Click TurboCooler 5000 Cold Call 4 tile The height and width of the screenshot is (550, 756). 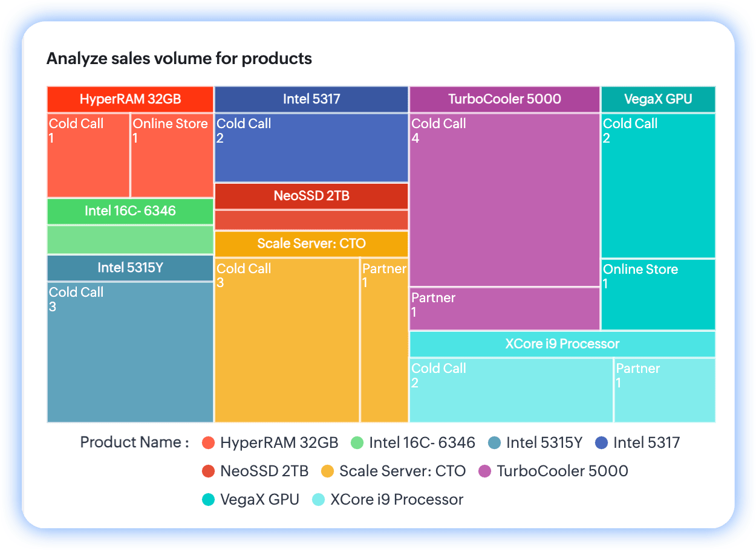504,199
